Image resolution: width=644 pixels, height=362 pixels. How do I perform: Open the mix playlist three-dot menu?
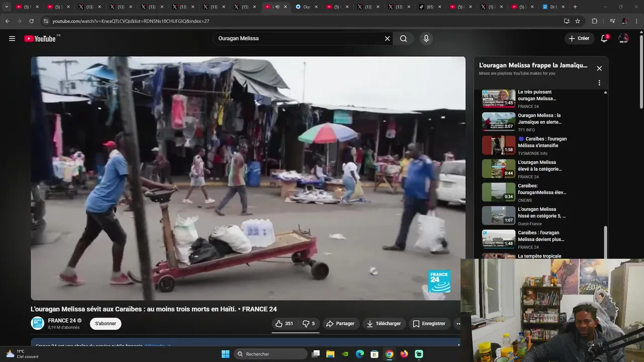(599, 83)
